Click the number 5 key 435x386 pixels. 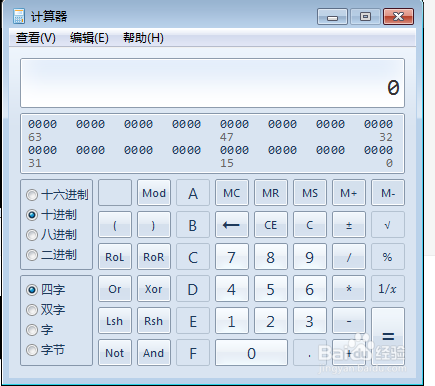[271, 289]
